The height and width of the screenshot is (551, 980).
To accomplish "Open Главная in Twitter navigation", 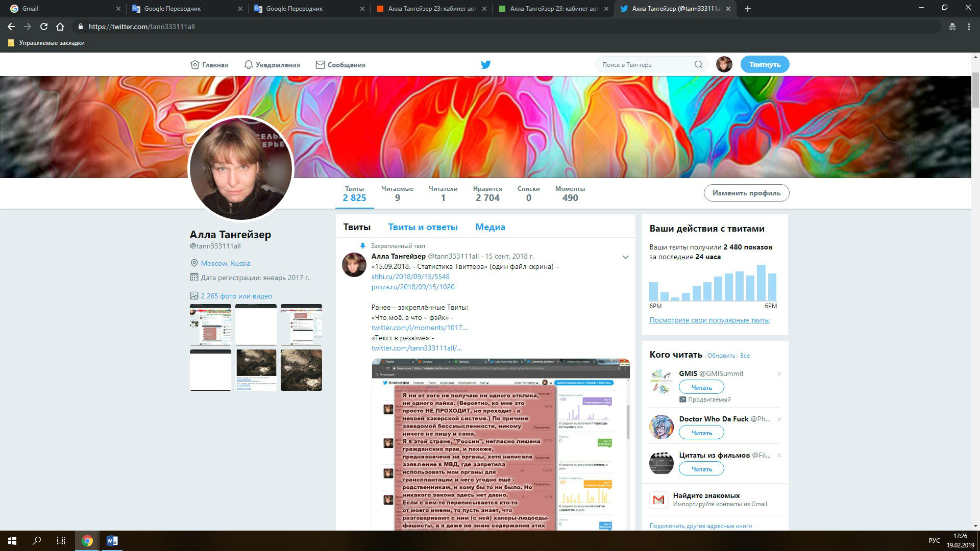I will (209, 65).
